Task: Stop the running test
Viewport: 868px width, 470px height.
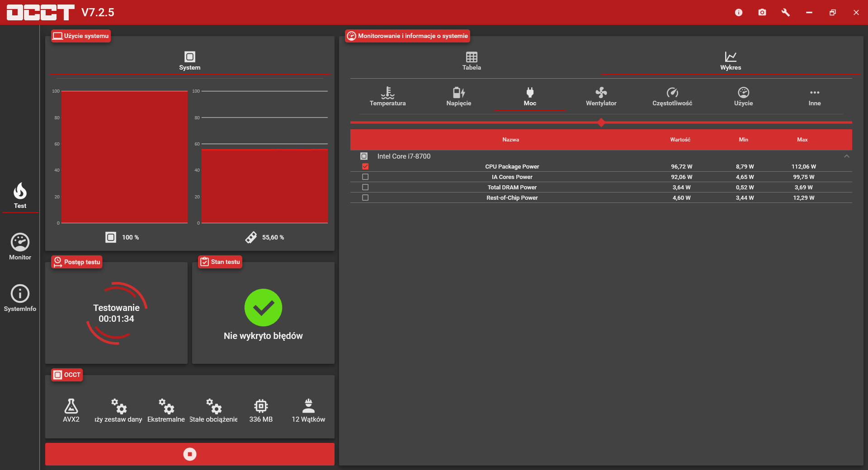Action: (x=190, y=454)
